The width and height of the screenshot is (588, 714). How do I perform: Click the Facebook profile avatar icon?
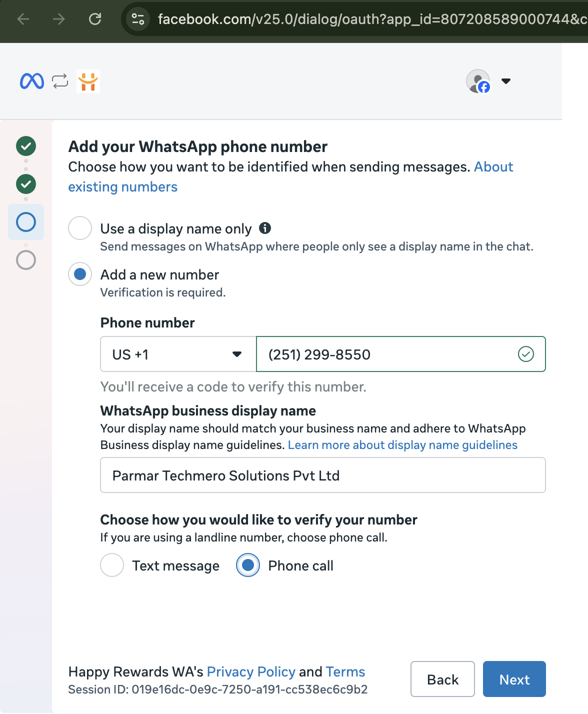tap(478, 81)
